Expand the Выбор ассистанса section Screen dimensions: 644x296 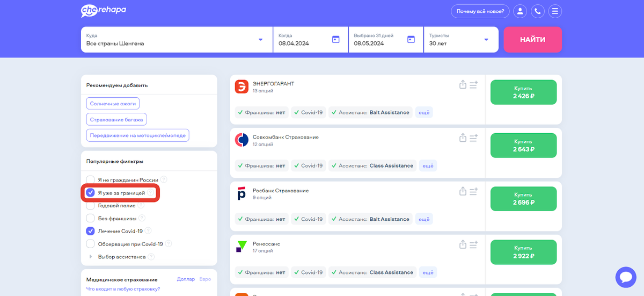click(91, 257)
